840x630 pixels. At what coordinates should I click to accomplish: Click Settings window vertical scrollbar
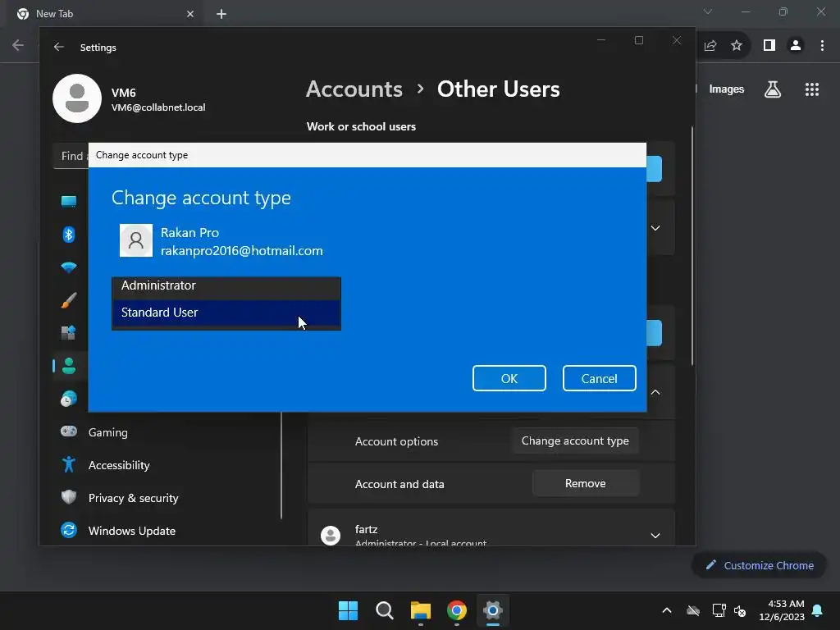(692, 246)
